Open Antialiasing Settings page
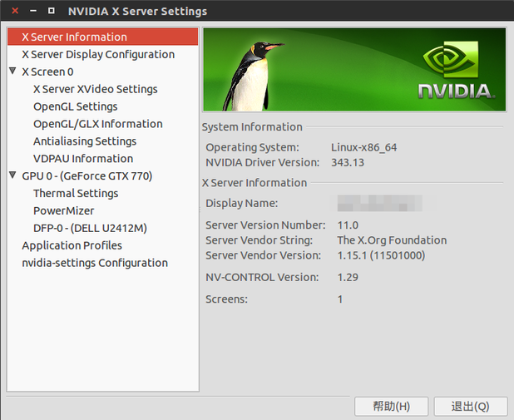 coord(84,142)
